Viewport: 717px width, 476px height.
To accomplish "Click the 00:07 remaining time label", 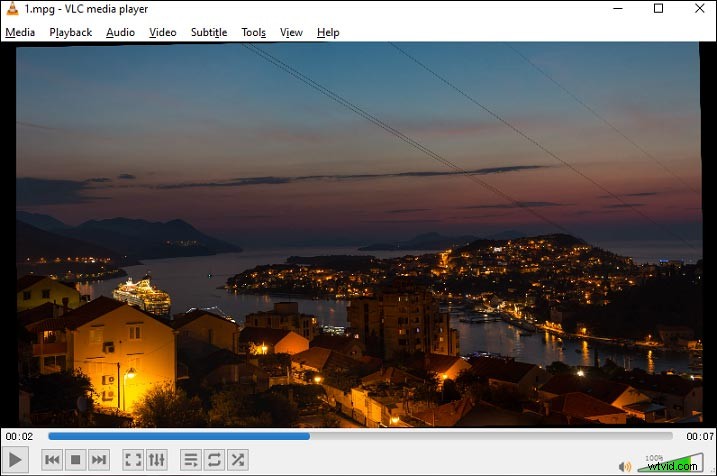I will pyautogui.click(x=699, y=436).
